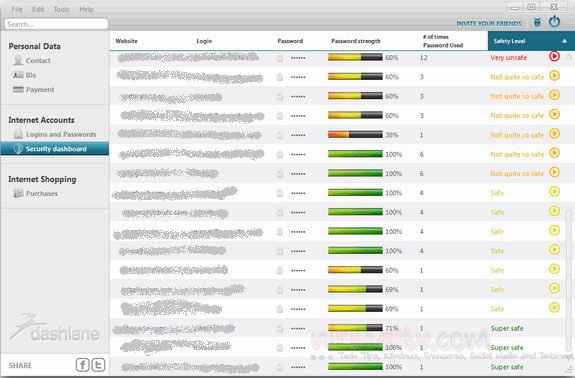Sort by the Website column header
Image resolution: width=575 pixels, height=378 pixels.
point(126,41)
